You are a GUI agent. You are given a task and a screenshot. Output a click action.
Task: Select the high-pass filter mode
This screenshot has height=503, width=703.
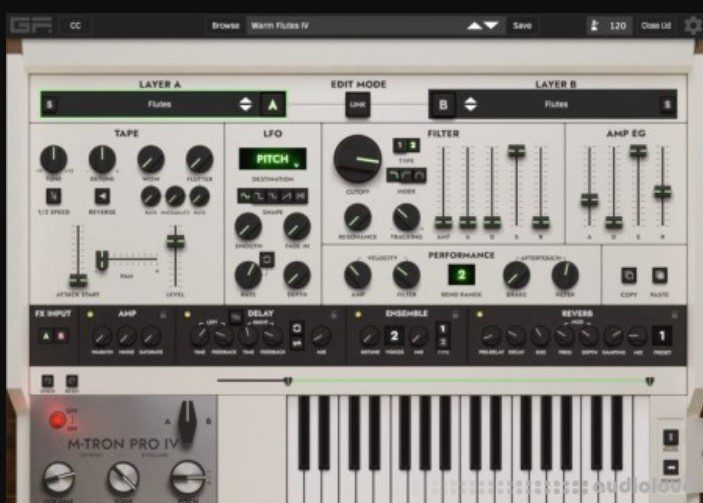point(406,175)
